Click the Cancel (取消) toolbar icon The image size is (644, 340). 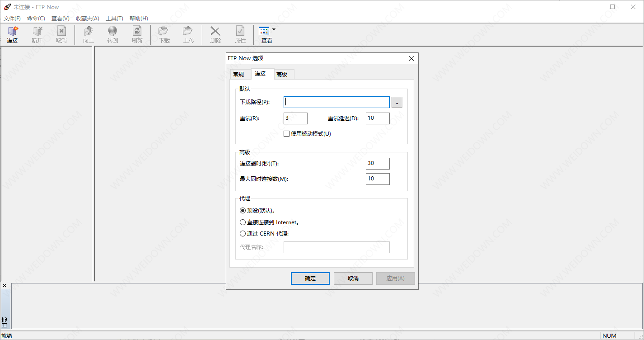(x=61, y=31)
